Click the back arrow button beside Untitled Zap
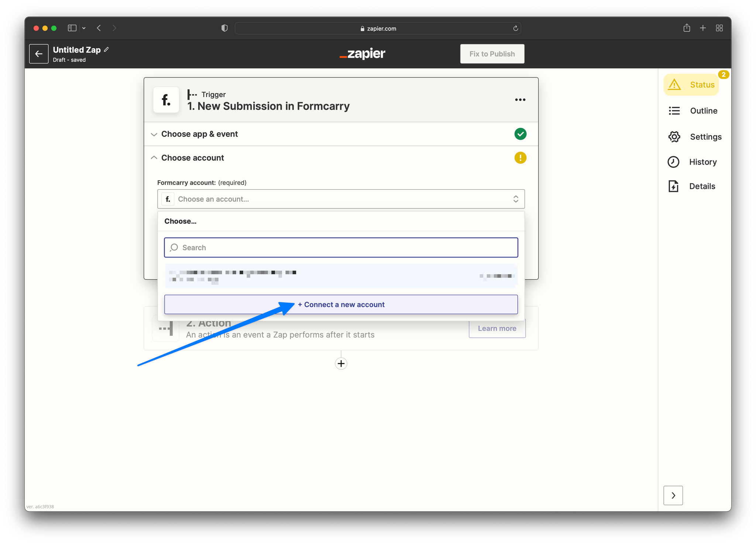756x544 pixels. [x=39, y=54]
